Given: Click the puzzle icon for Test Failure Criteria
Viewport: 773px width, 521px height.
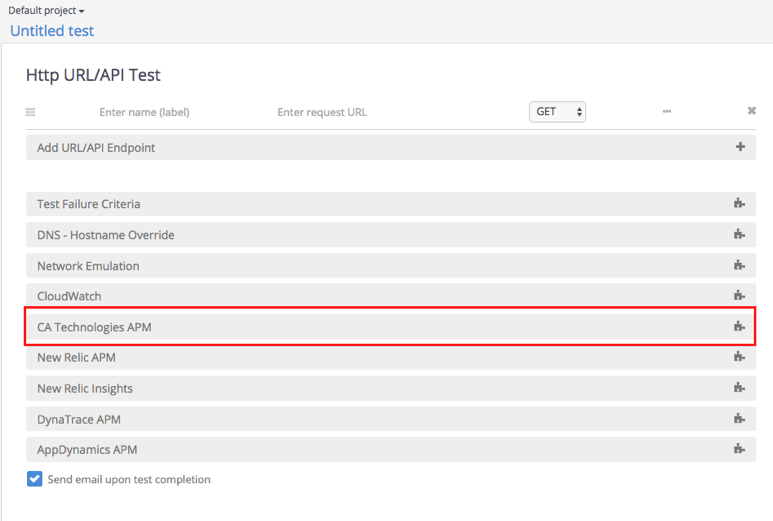Looking at the screenshot, I should 739,204.
